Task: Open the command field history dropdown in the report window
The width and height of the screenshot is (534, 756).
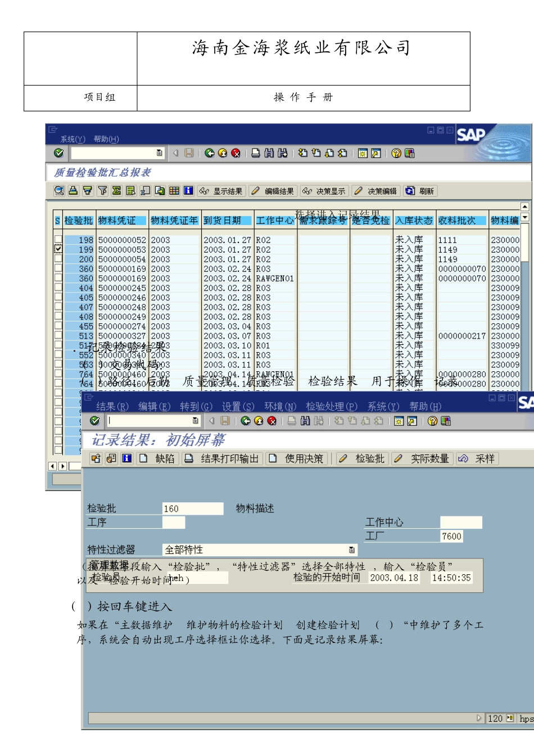Action: (x=160, y=153)
